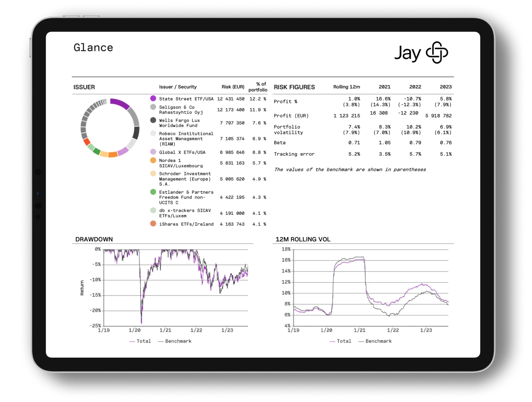Image resolution: width=532 pixels, height=402 pixels.
Task: Click the 12M rolling vol plot area
Action: [371, 288]
